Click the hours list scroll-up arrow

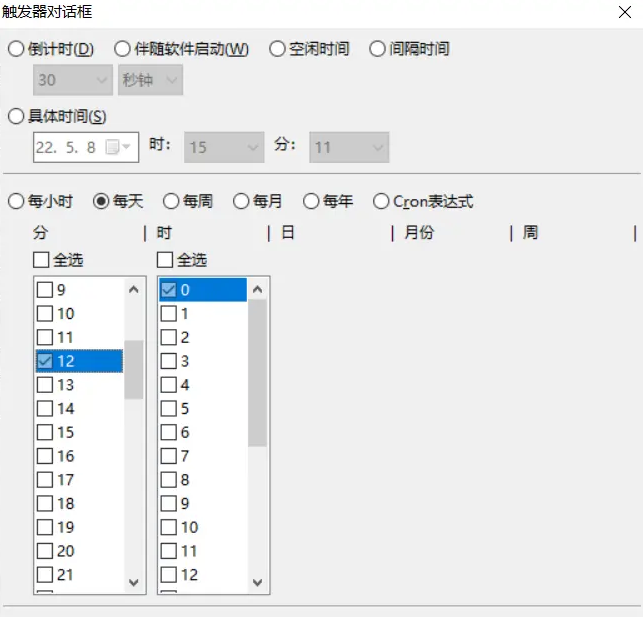(257, 290)
